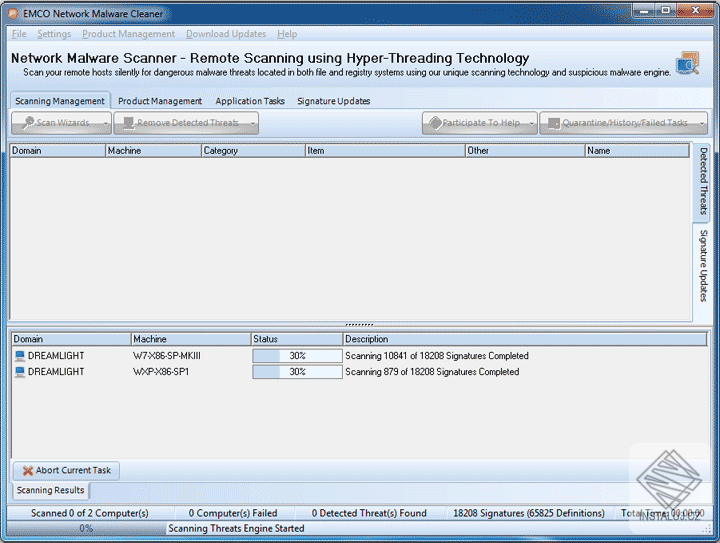Sort scan list by its Machine column header
This screenshot has width=720, height=543.
[191, 339]
